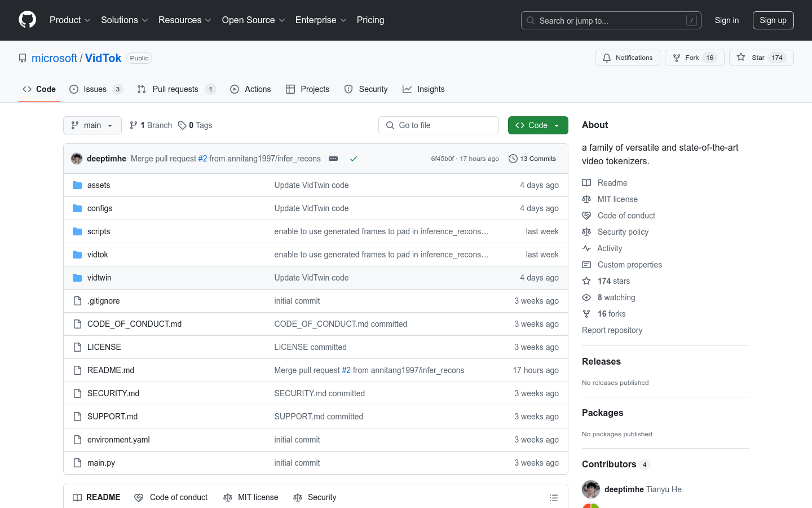Switch to the Actions tab

tap(250, 89)
